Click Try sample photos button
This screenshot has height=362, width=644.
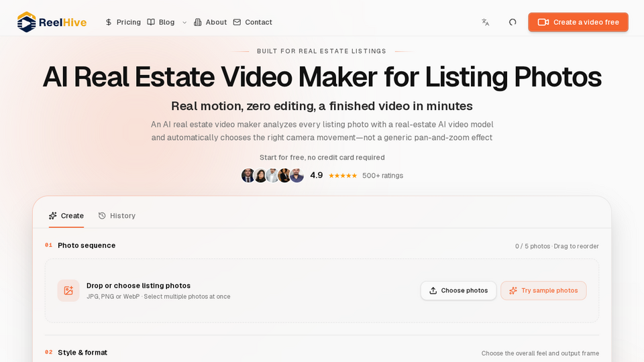543,290
